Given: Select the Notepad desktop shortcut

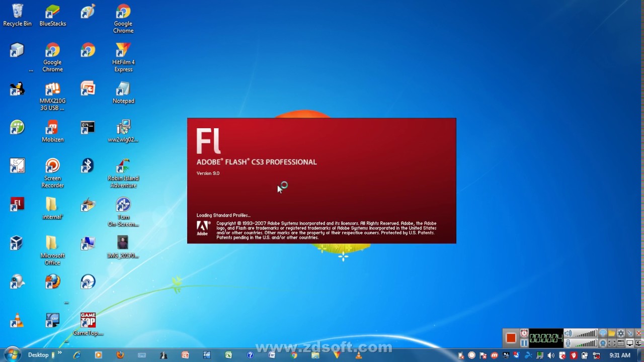Looking at the screenshot, I should click(x=123, y=93).
